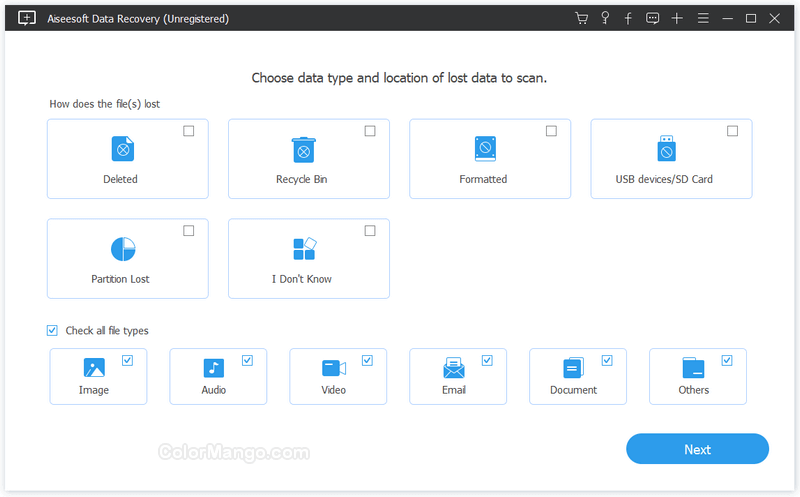
Task: Choose the USB devices/SD Card icon
Action: (665, 149)
